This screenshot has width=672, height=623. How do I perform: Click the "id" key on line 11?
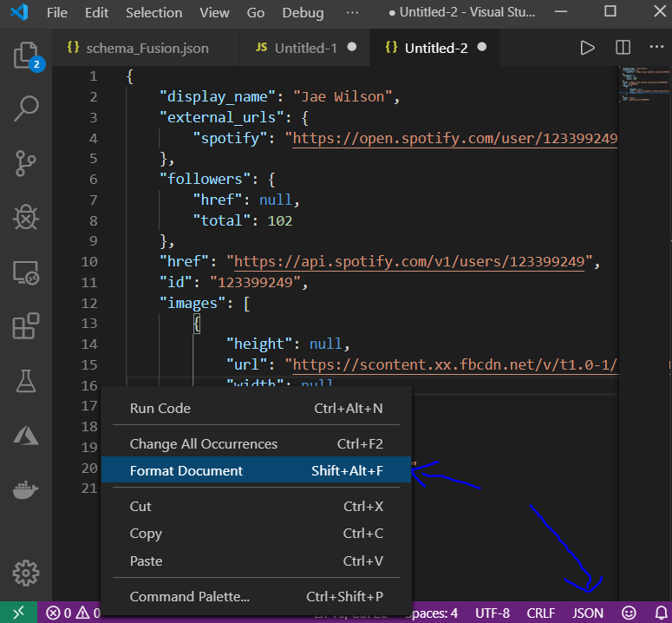coord(176,283)
